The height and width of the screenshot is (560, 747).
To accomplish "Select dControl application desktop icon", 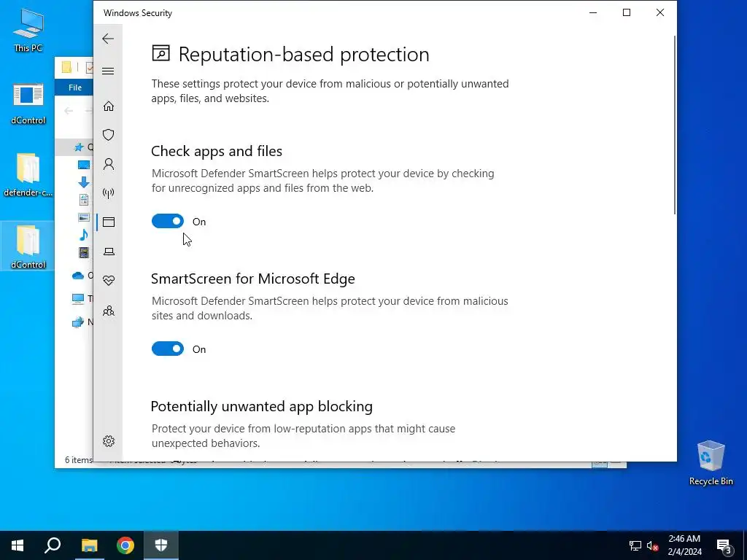I will click(x=28, y=104).
